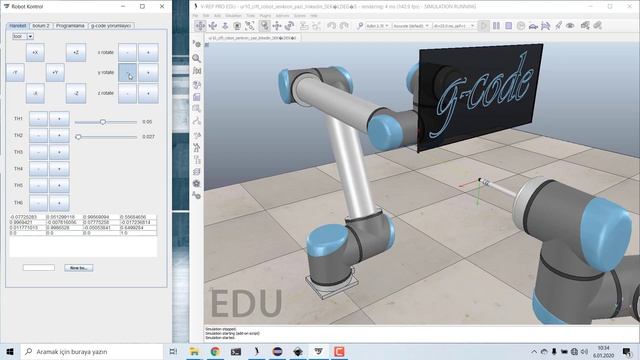Open collections icon in left sidebar
Image resolution: width=640 pixels, height=360 pixels.
point(197,84)
